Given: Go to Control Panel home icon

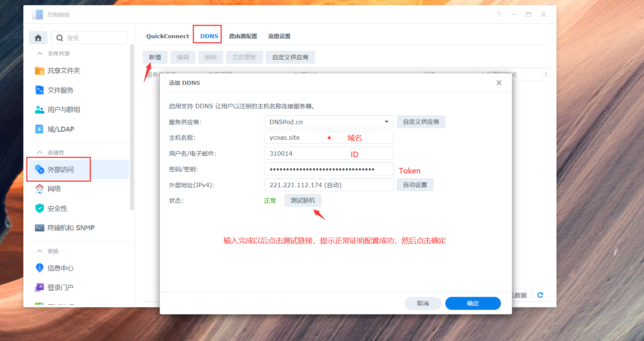Looking at the screenshot, I should [38, 38].
